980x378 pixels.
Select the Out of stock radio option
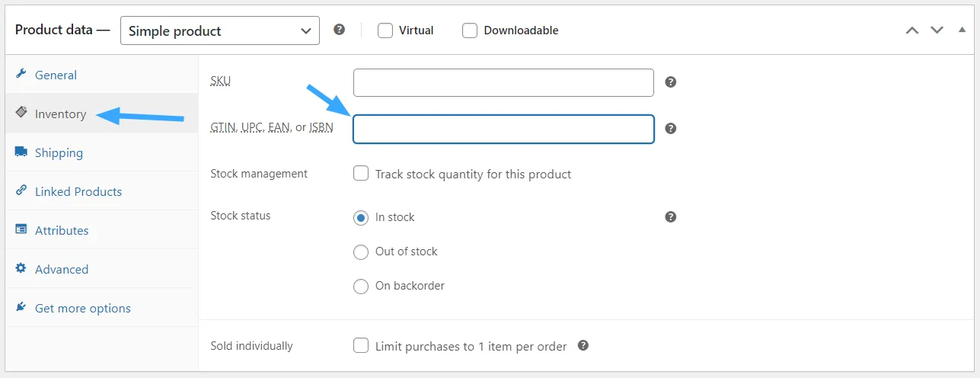coord(361,251)
